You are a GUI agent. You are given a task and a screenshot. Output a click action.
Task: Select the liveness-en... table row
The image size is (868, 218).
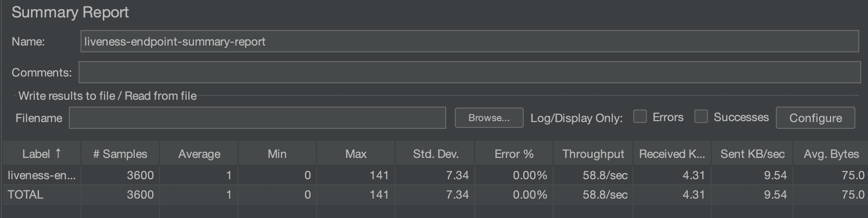tap(435, 175)
